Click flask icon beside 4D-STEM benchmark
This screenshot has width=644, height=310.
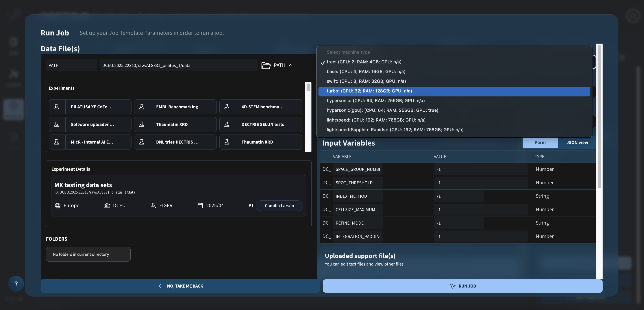(227, 107)
